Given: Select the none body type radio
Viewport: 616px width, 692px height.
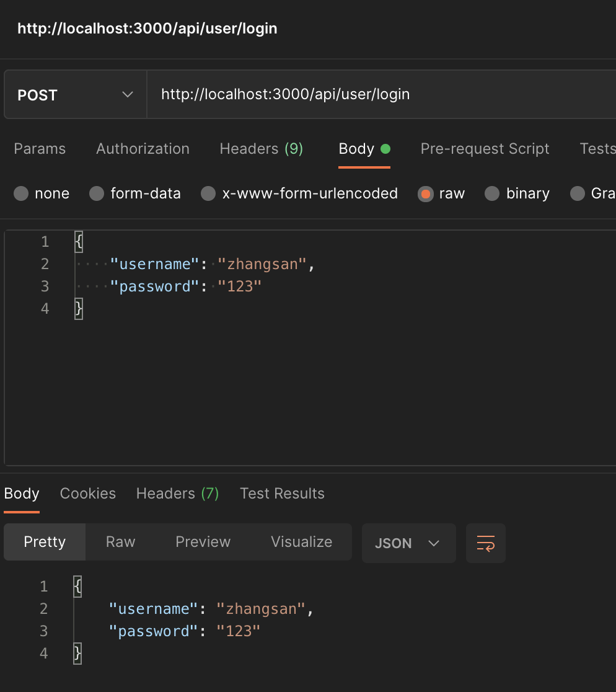Looking at the screenshot, I should point(21,194).
